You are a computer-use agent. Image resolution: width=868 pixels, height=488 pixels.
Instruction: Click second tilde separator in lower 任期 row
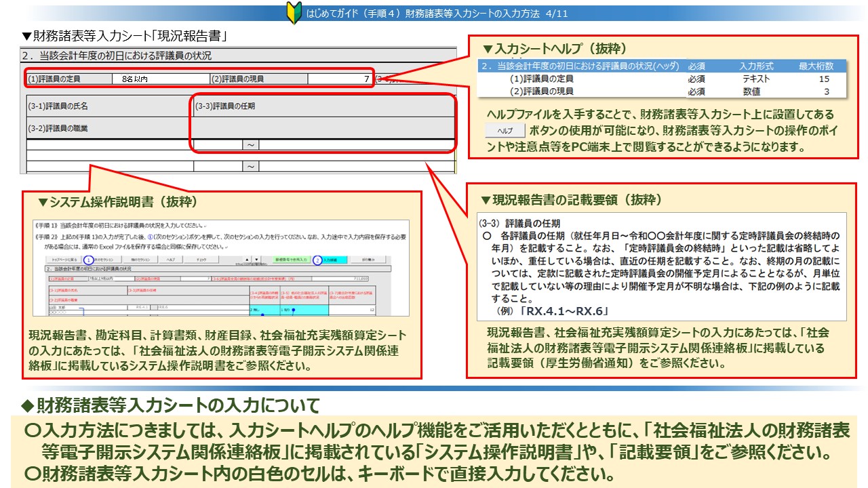coord(251,166)
